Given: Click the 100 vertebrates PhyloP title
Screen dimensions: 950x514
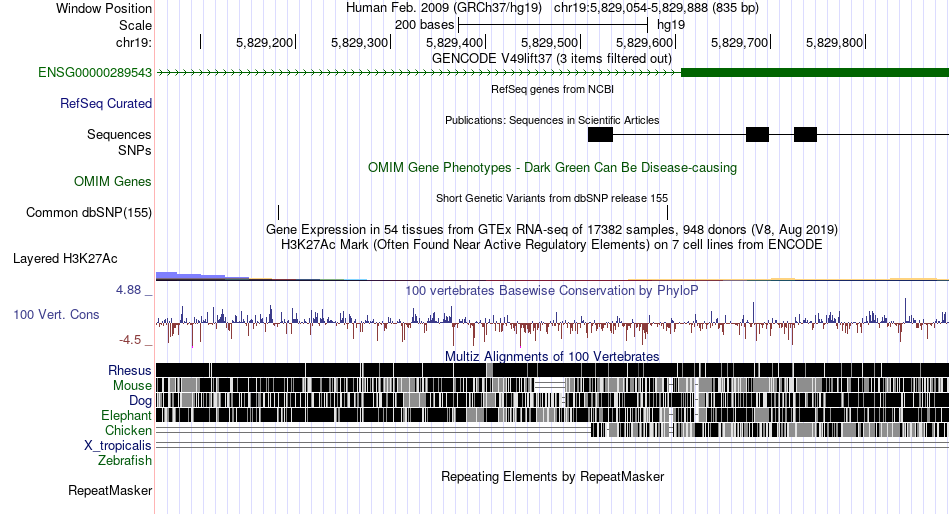Looking at the screenshot, I should [x=552, y=291].
